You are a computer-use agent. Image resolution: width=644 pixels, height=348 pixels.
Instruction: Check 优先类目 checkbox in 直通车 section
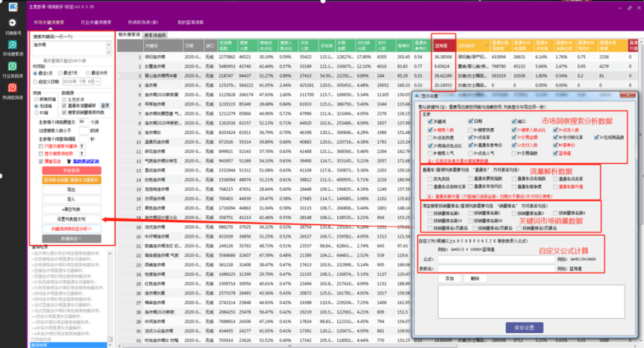coord(430,179)
